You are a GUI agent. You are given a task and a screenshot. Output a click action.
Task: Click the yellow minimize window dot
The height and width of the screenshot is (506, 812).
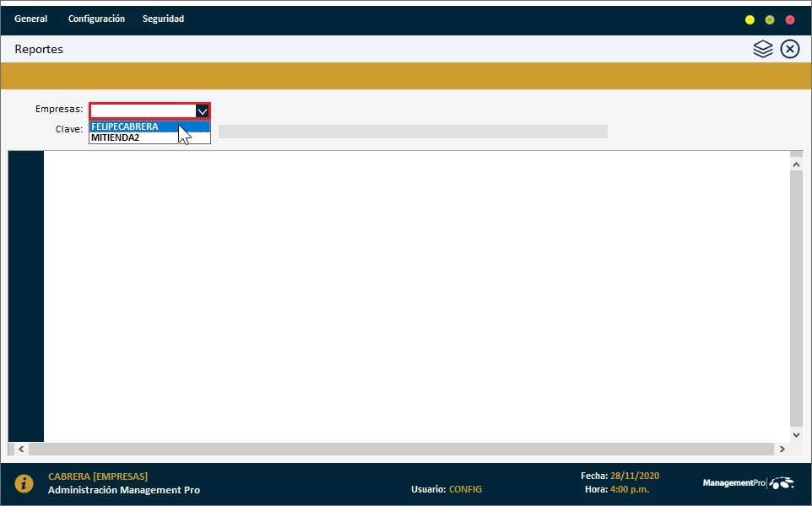point(750,19)
